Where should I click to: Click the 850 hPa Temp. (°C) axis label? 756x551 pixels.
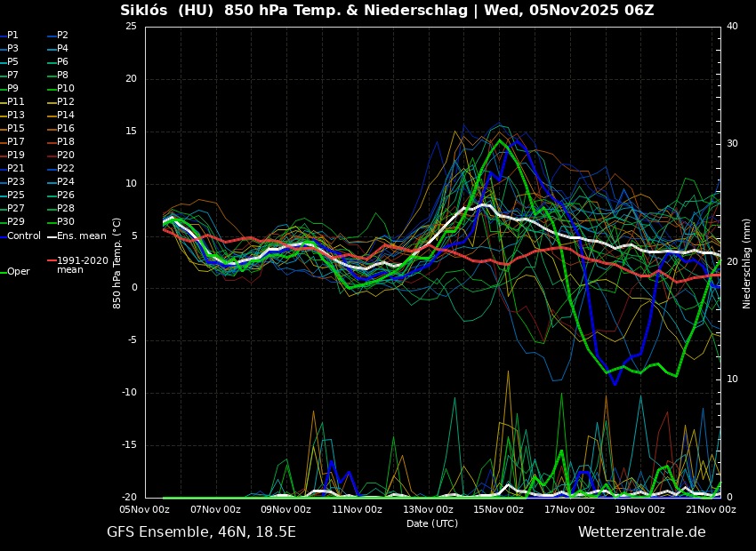tap(117, 263)
